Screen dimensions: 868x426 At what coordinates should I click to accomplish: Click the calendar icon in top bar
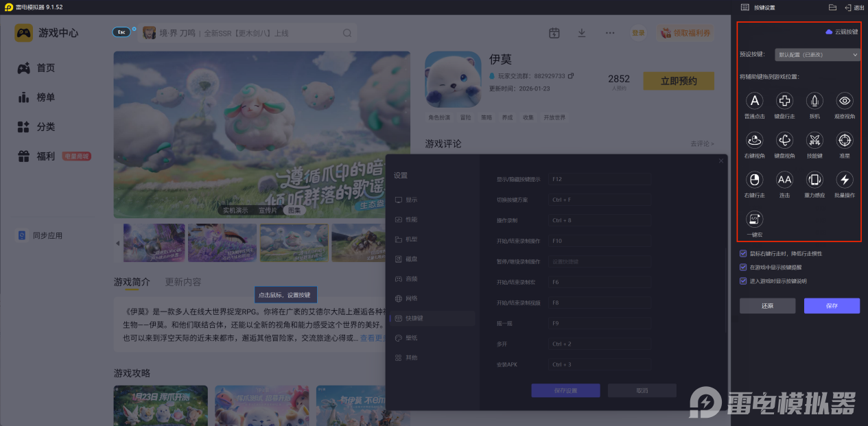point(554,33)
